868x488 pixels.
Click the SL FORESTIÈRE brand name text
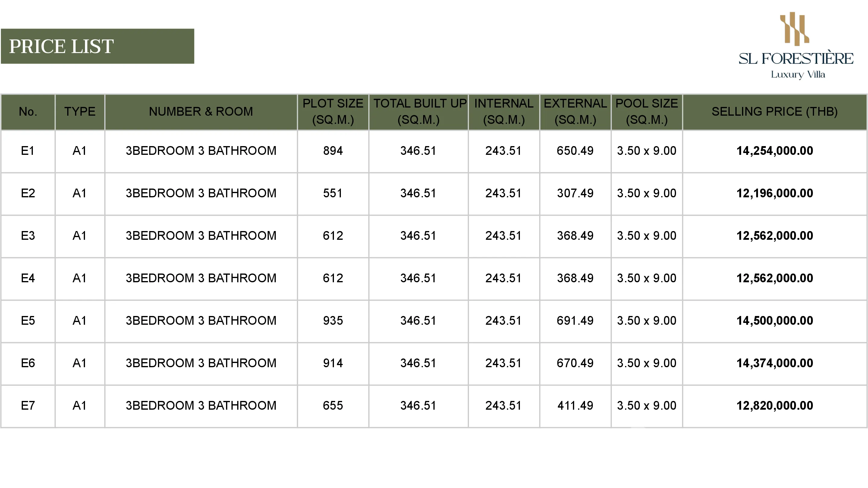796,59
